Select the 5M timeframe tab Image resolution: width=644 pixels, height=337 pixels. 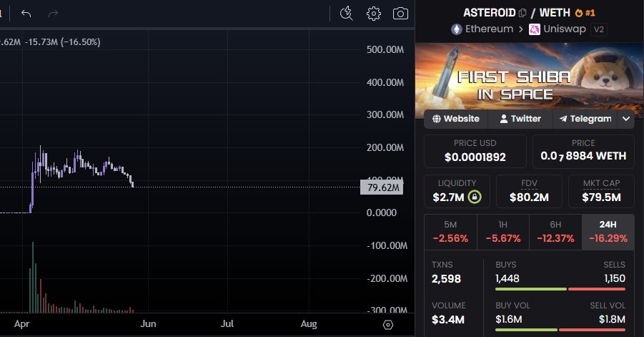pyautogui.click(x=450, y=232)
